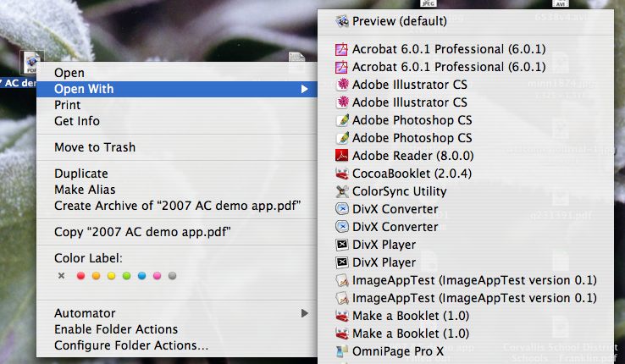Screen dimensions: 625x364
Task: Choose the first DivX Converter entry
Action: click(x=466, y=209)
